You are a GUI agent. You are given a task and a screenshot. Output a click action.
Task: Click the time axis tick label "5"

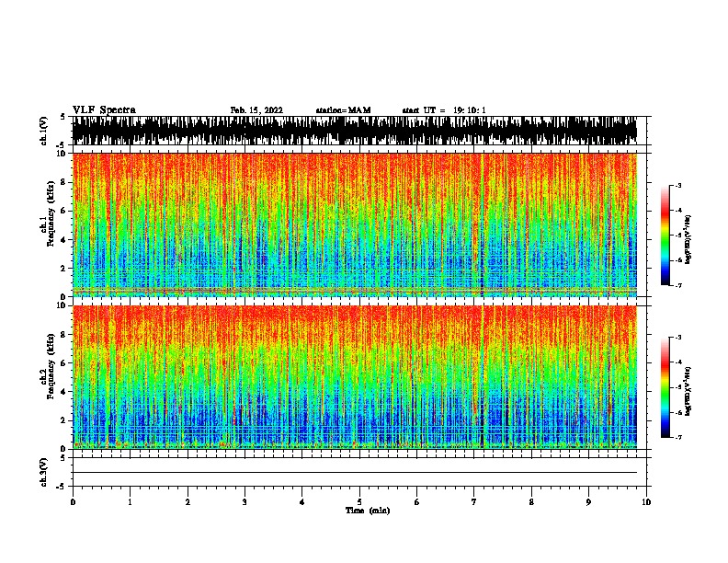point(359,502)
